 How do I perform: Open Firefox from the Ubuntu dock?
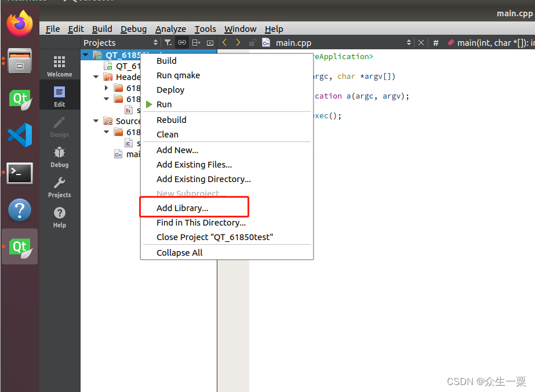[x=20, y=23]
